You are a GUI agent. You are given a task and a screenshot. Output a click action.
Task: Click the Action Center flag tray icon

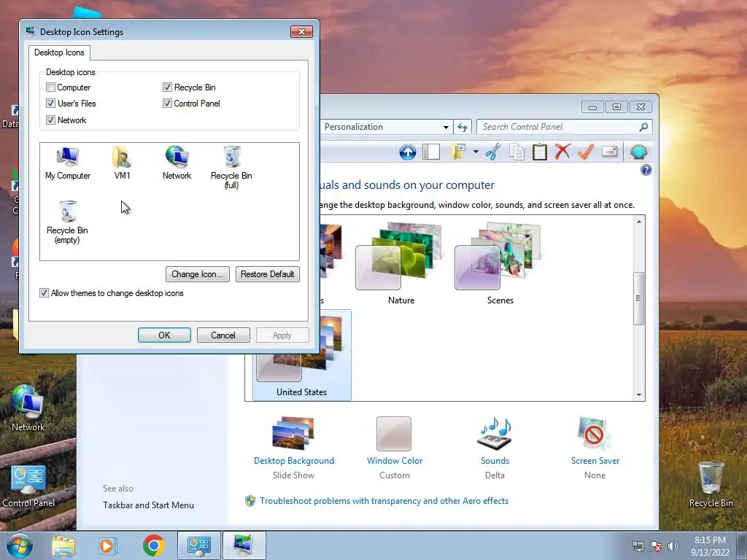tap(656, 545)
